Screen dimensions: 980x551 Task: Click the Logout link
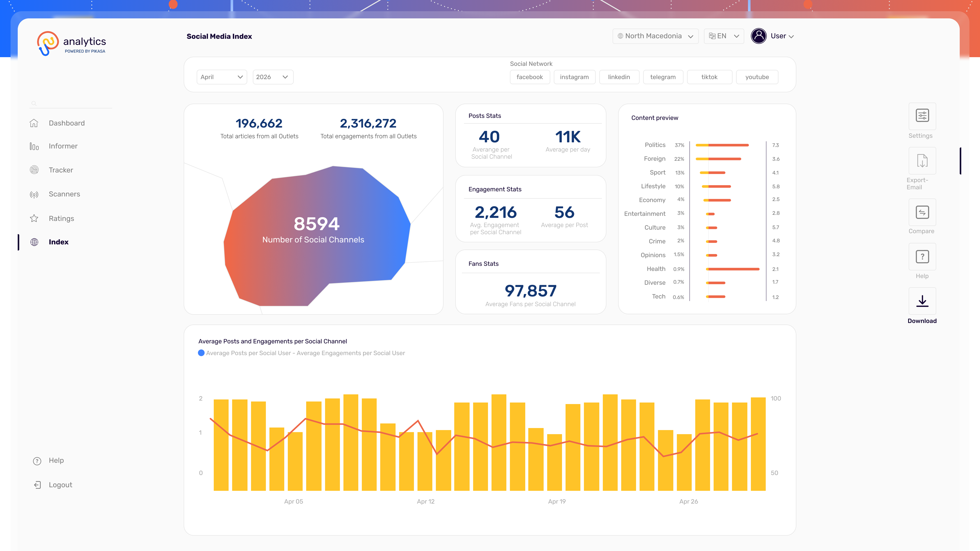pos(60,485)
